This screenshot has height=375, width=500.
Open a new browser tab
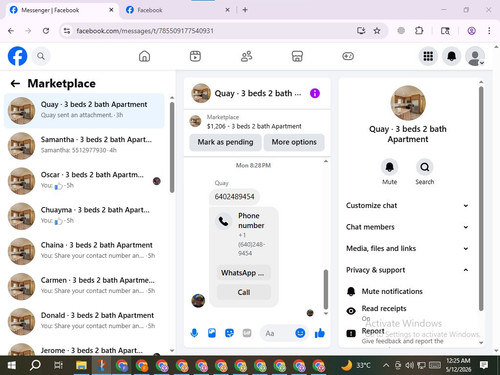(x=245, y=10)
